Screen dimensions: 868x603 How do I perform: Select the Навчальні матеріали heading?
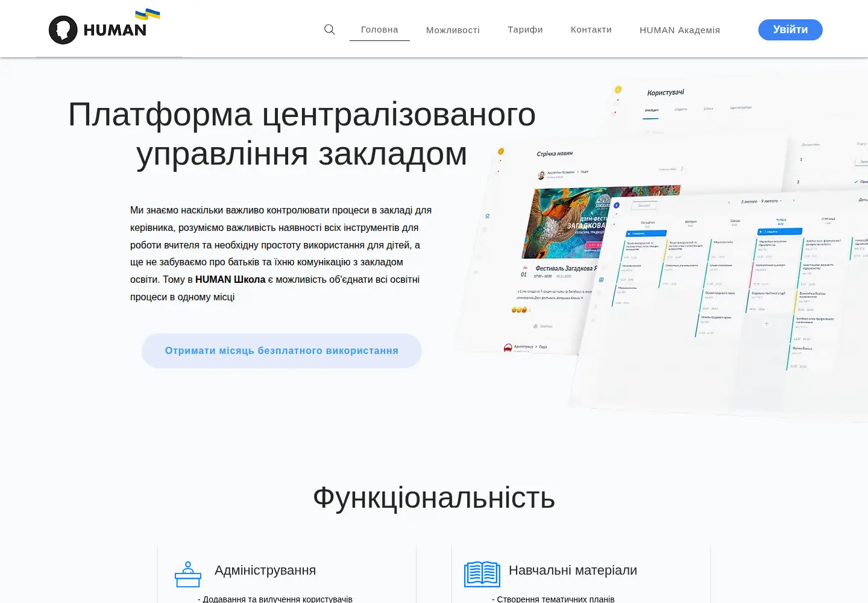[x=573, y=570]
